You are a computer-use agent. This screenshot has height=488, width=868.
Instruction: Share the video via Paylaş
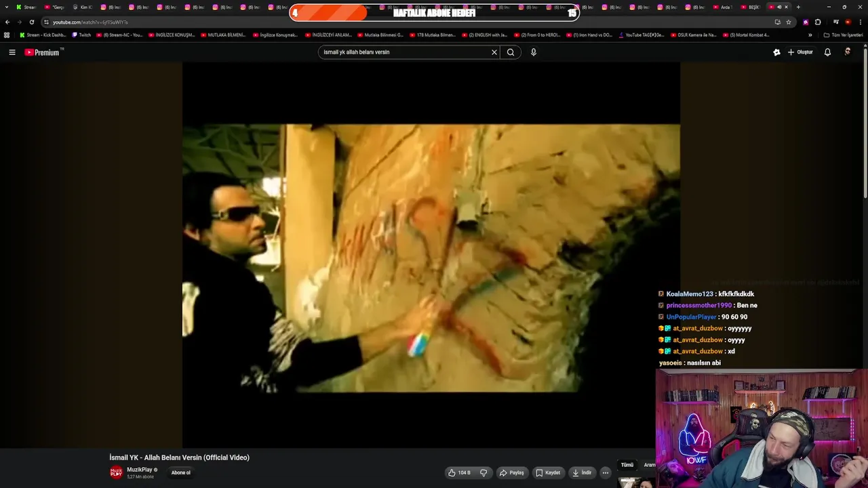pos(511,472)
